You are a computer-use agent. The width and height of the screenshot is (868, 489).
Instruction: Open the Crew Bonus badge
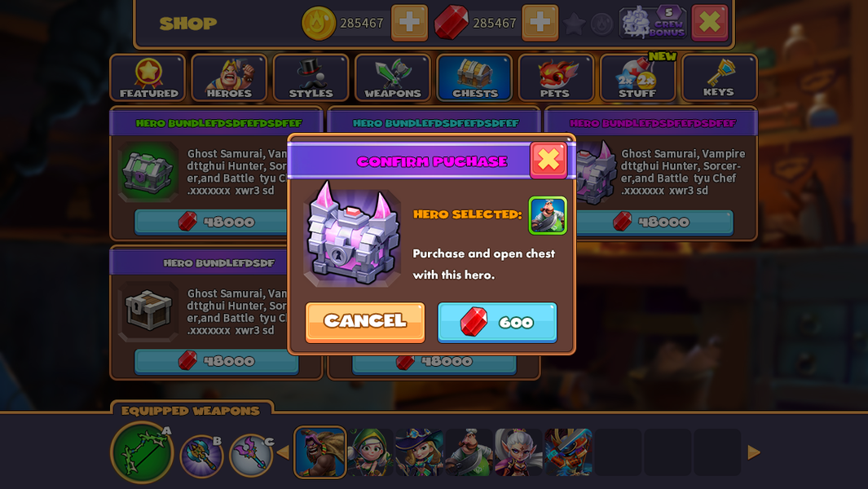tap(653, 23)
